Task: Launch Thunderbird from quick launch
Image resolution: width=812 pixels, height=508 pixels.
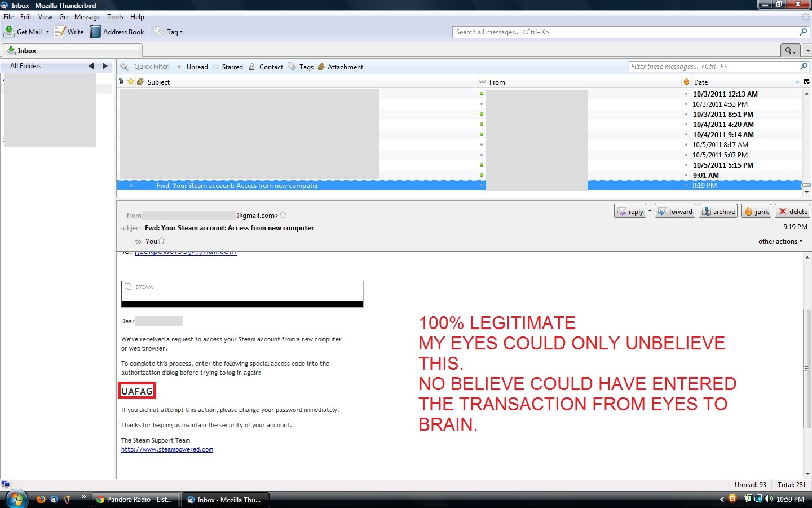Action: click(x=54, y=499)
